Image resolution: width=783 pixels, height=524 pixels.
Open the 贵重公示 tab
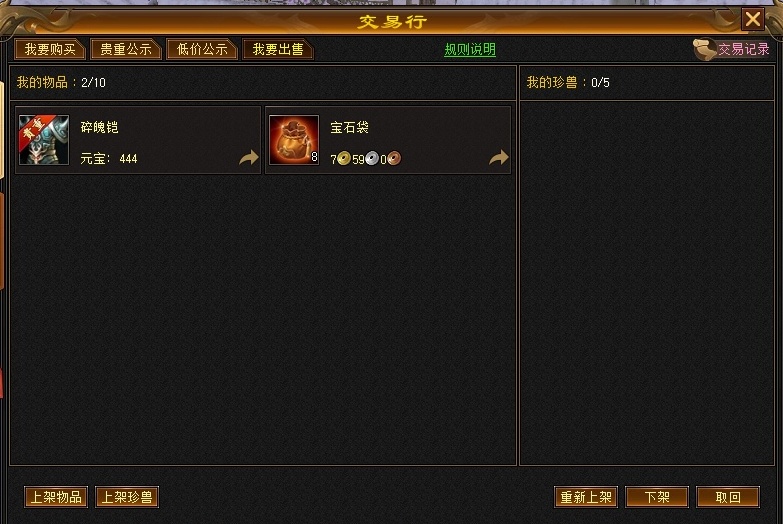[126, 49]
